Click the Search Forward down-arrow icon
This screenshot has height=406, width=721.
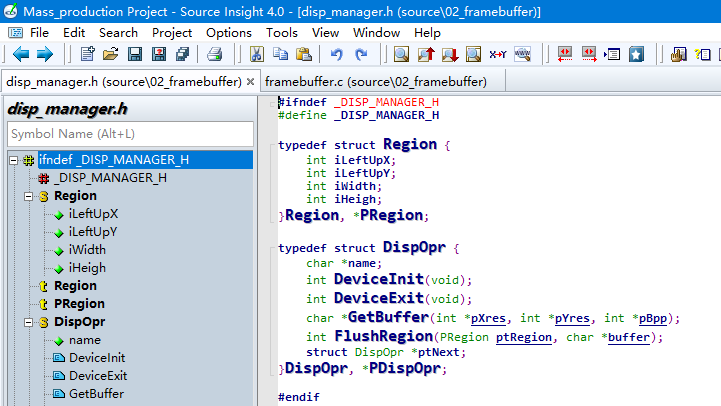point(450,54)
